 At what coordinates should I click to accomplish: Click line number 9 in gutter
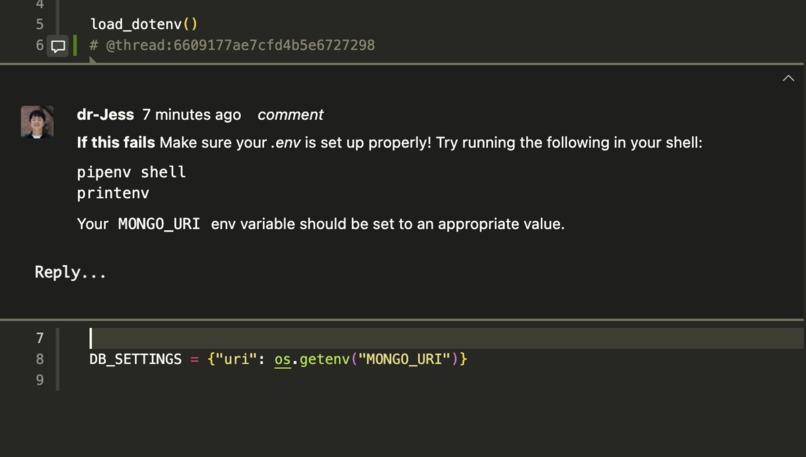tap(40, 380)
